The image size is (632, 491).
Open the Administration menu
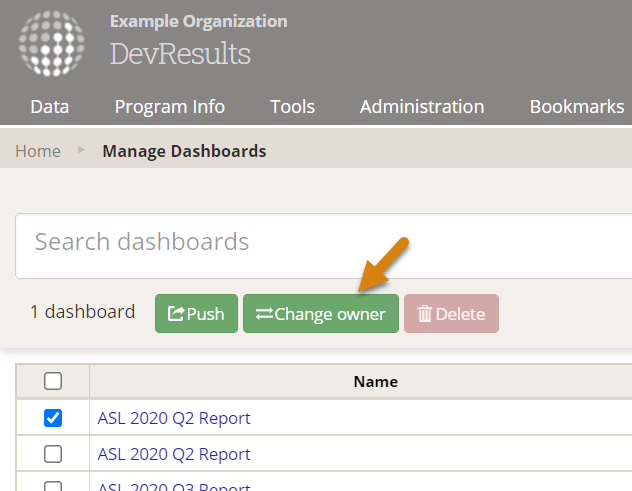pos(422,107)
